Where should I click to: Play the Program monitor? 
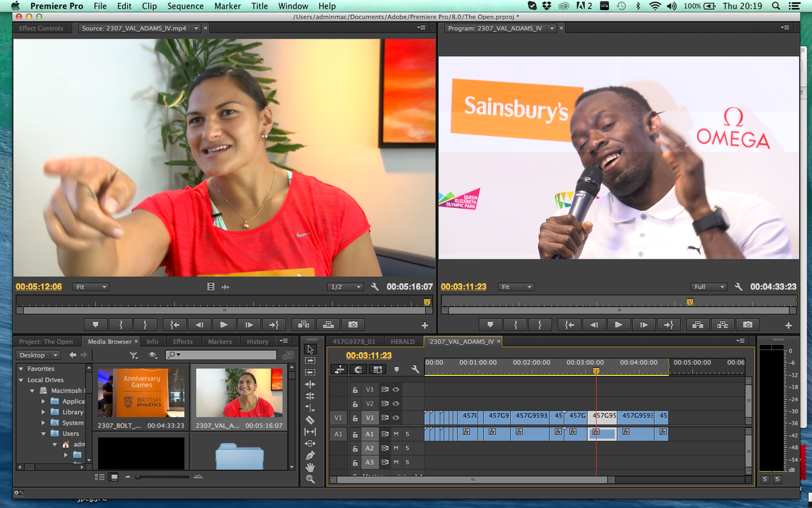[618, 324]
